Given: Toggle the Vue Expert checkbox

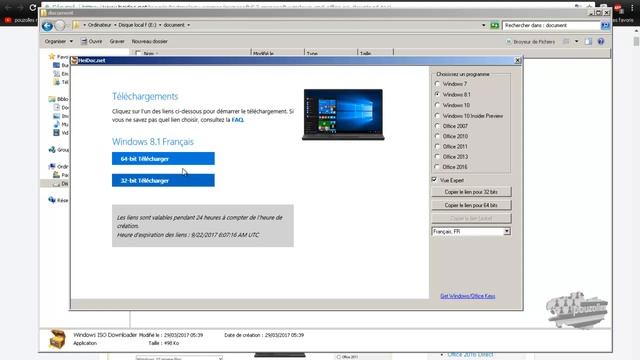Looking at the screenshot, I should coord(434,180).
